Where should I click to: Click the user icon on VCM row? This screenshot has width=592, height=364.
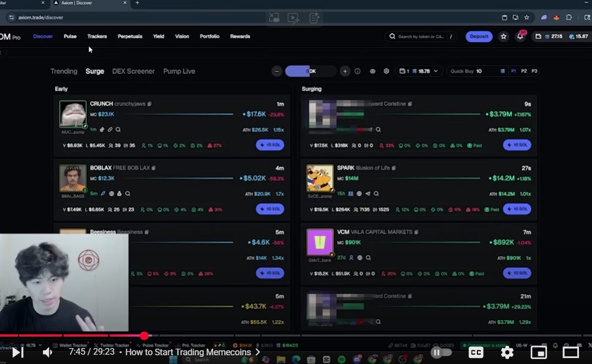point(351,258)
